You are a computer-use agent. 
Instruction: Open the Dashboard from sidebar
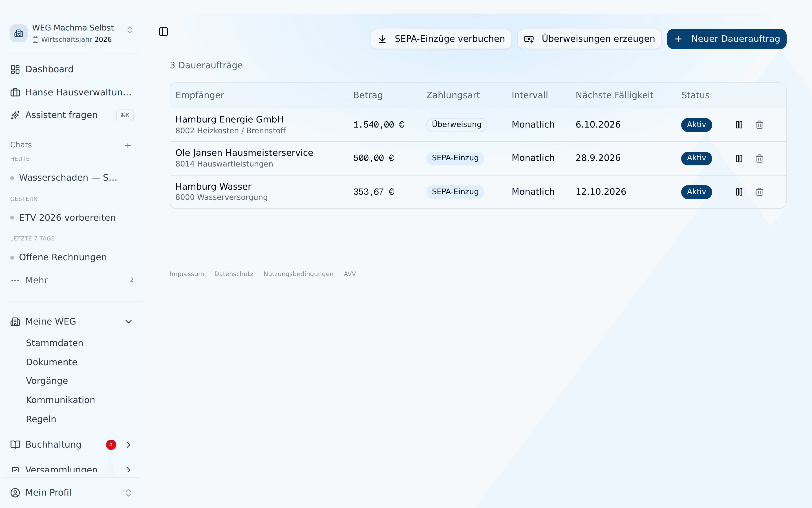click(x=72, y=69)
